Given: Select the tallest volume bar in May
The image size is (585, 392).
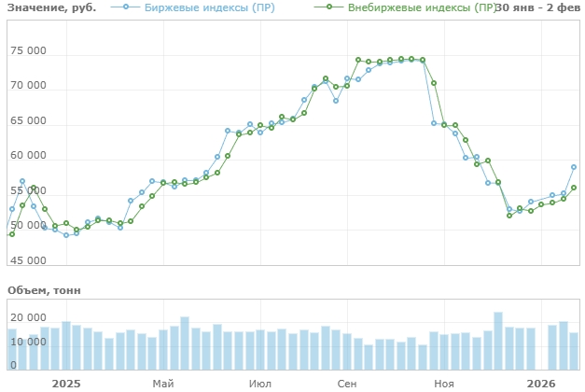Looking at the screenshot, I should (x=185, y=343).
